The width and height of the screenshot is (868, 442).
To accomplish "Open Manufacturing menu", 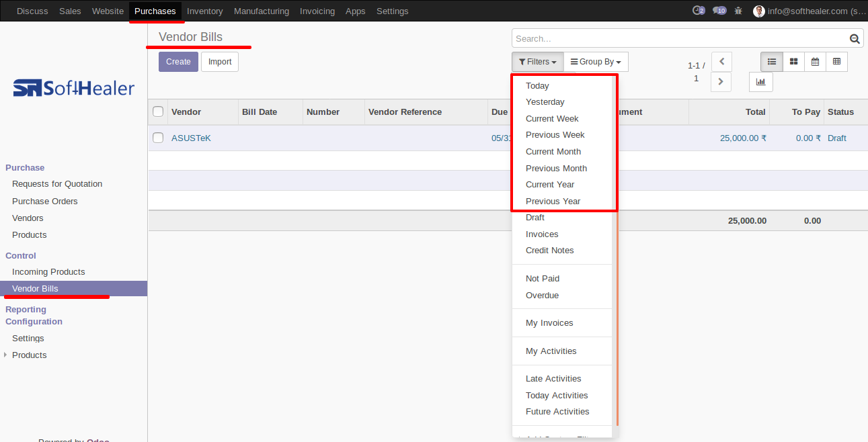I will coord(262,11).
